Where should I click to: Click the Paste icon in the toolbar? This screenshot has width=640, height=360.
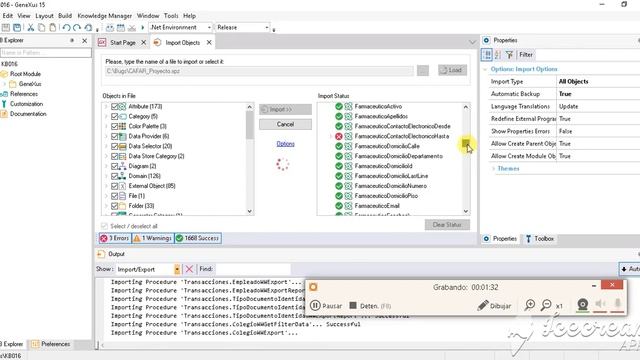click(53, 28)
